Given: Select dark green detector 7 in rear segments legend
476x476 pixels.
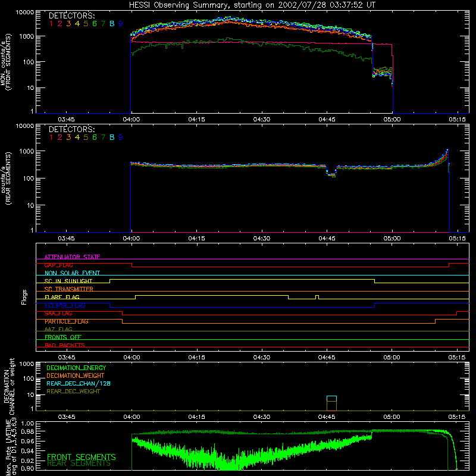Looking at the screenshot, I should tap(103, 137).
